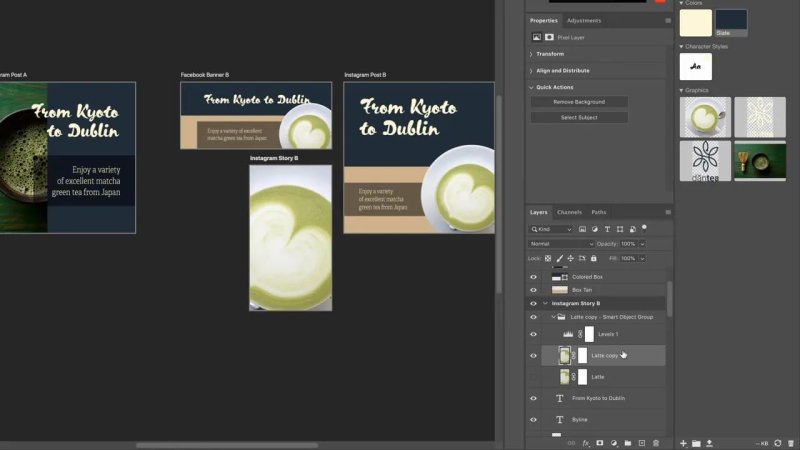Filter layers by smart objects icon
The height and width of the screenshot is (450, 800).
(x=633, y=230)
